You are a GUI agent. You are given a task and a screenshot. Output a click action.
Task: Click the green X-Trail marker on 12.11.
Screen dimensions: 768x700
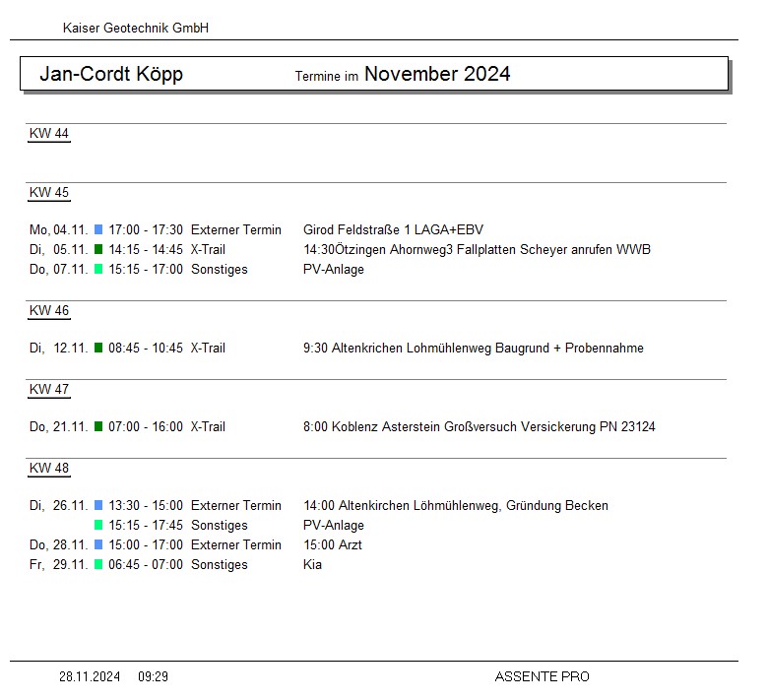pos(98,349)
